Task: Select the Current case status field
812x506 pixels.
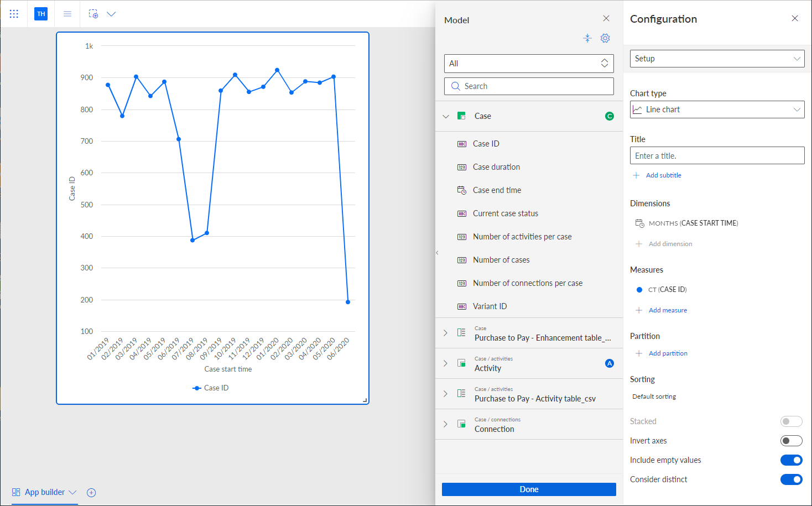Action: click(x=505, y=213)
